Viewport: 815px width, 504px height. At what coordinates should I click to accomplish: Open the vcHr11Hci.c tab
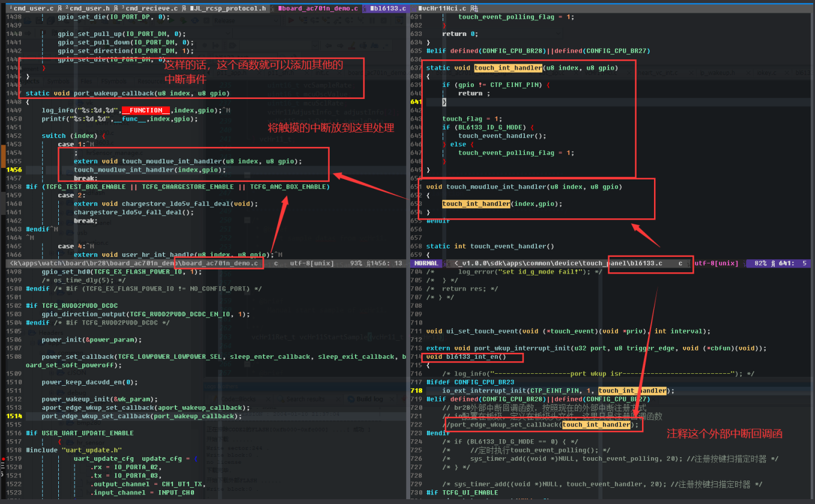[x=444, y=8]
